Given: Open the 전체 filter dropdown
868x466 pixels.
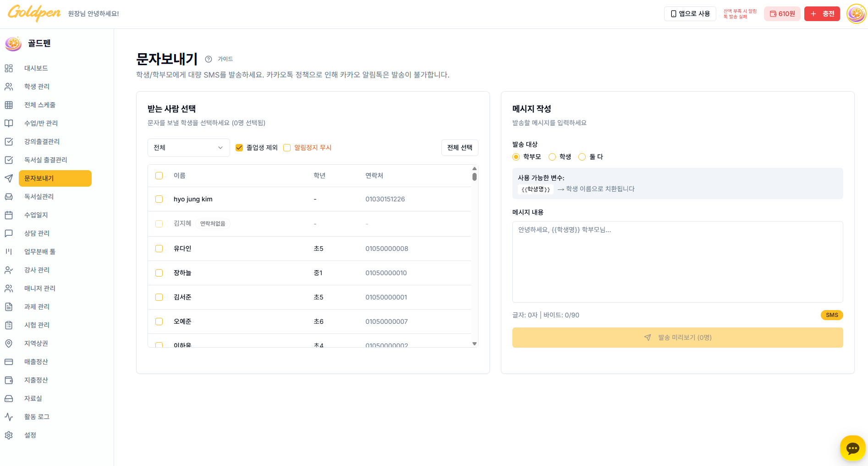Looking at the screenshot, I should [x=188, y=148].
